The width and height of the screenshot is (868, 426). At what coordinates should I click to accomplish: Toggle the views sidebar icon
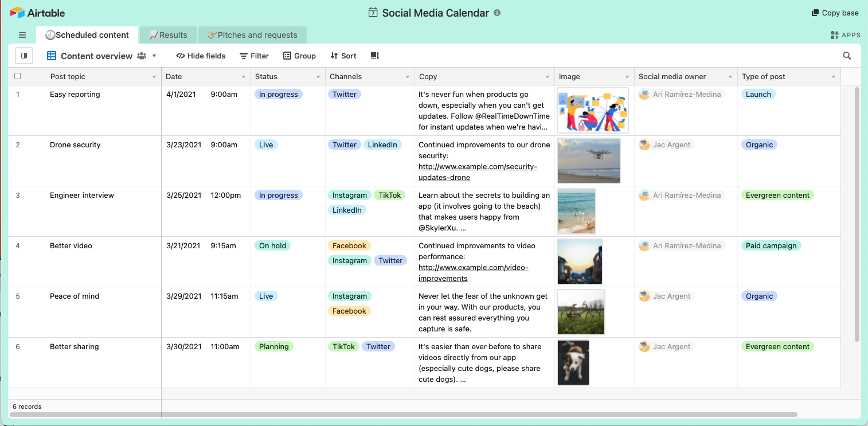pyautogui.click(x=24, y=56)
